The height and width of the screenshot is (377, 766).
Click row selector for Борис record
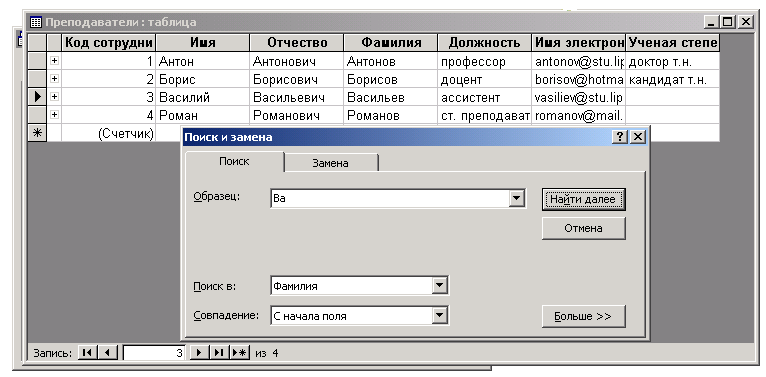pyautogui.click(x=37, y=79)
